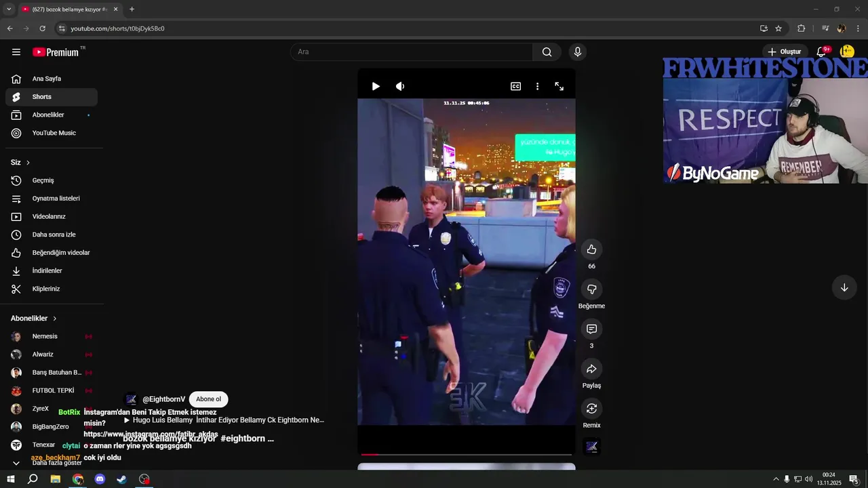Image resolution: width=868 pixels, height=488 pixels.
Task: Open Ana Sayfa in sidebar
Action: tap(52, 79)
